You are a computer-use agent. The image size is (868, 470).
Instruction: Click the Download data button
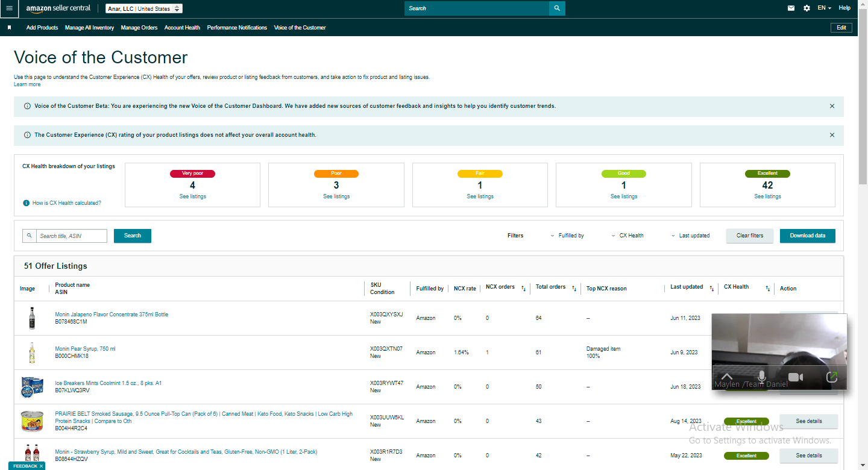[808, 236]
